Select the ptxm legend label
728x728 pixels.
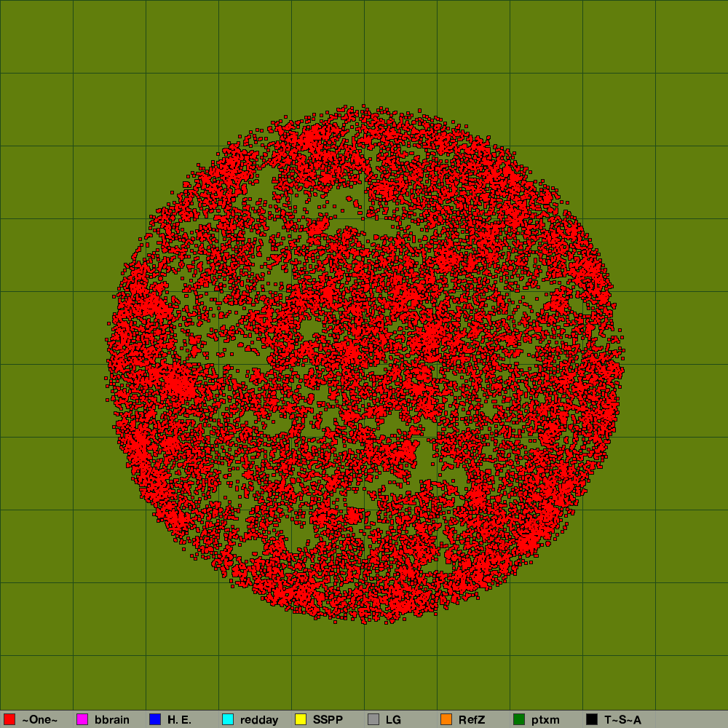click(x=545, y=720)
